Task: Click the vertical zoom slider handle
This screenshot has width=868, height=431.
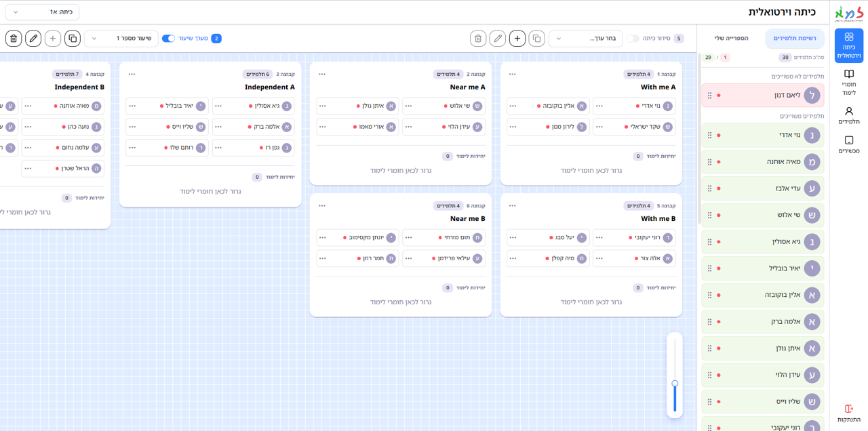Action: click(675, 384)
